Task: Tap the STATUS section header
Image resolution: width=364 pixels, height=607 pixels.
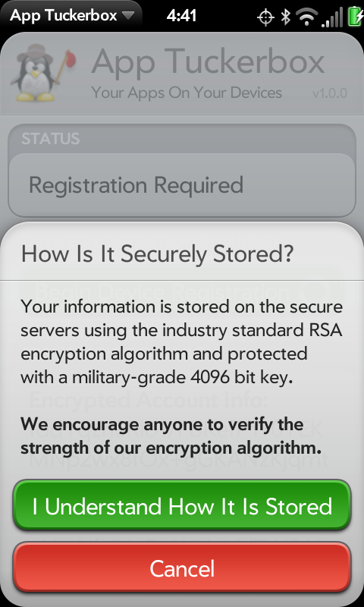Action: click(x=51, y=139)
